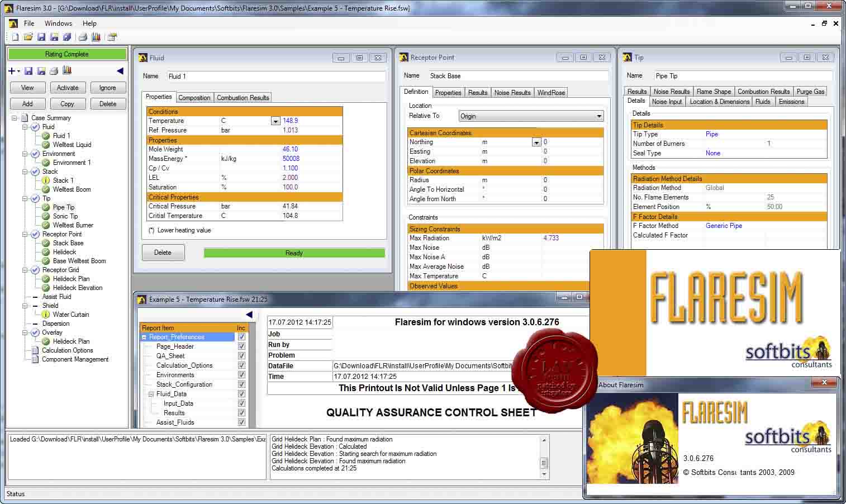Image resolution: width=846 pixels, height=504 pixels.
Task: Collapse the Receptor Grid tree node
Action: coord(25,270)
